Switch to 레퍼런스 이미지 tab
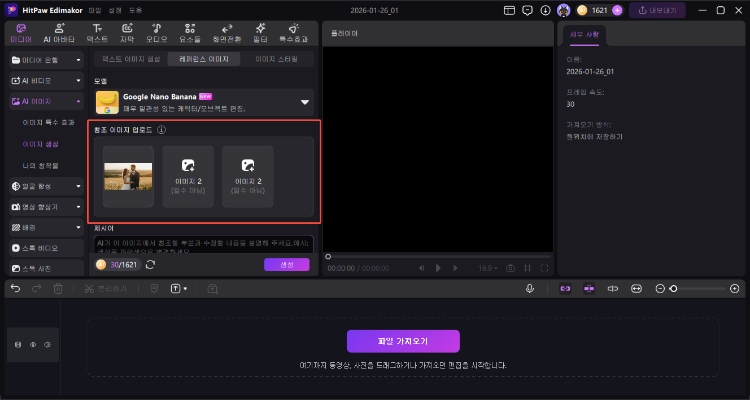 pos(204,59)
